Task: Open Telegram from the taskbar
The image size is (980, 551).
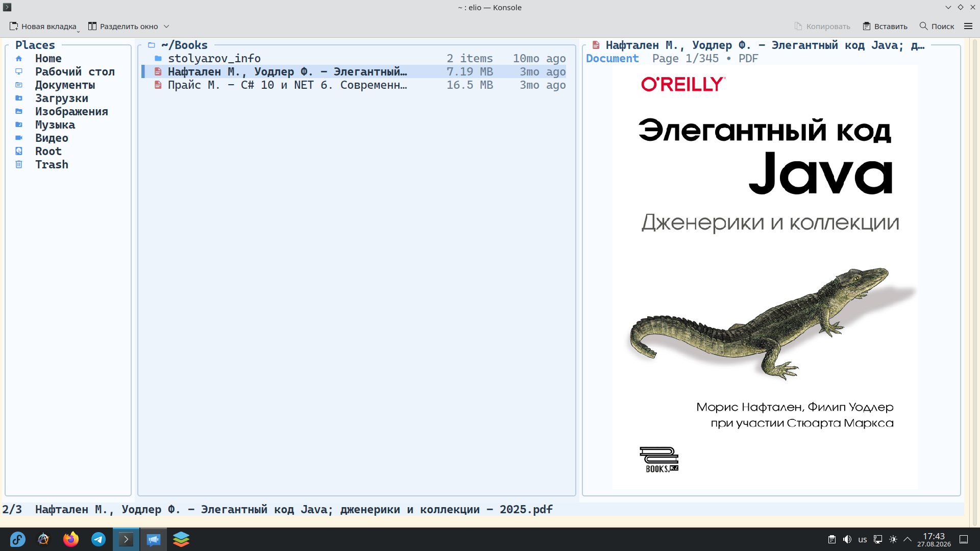Action: coord(99,539)
